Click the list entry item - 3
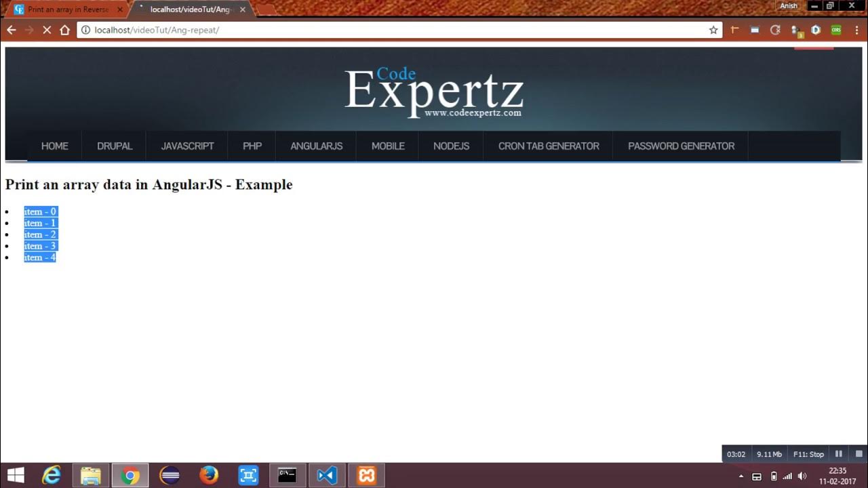Screen dimensions: 868x488 [41, 246]
